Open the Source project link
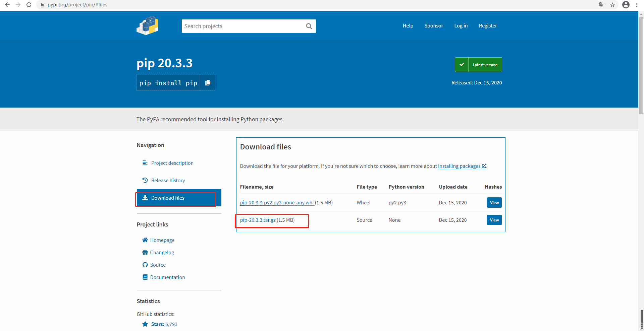This screenshot has width=644, height=331. [158, 265]
